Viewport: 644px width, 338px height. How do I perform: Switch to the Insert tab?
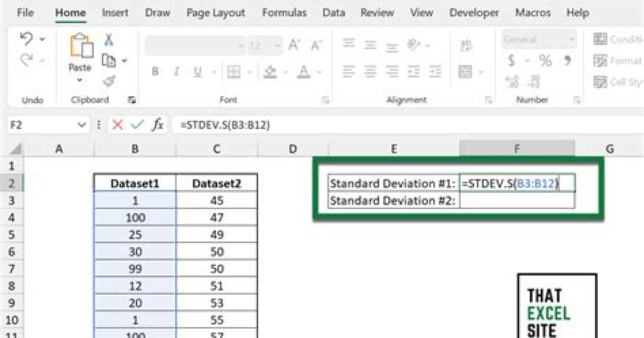[x=115, y=13]
